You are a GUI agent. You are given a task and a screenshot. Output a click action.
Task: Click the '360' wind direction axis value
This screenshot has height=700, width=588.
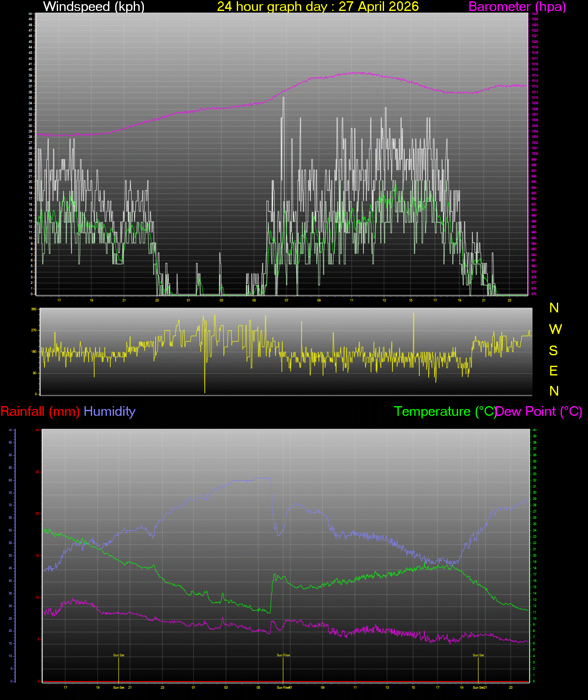pyautogui.click(x=34, y=309)
